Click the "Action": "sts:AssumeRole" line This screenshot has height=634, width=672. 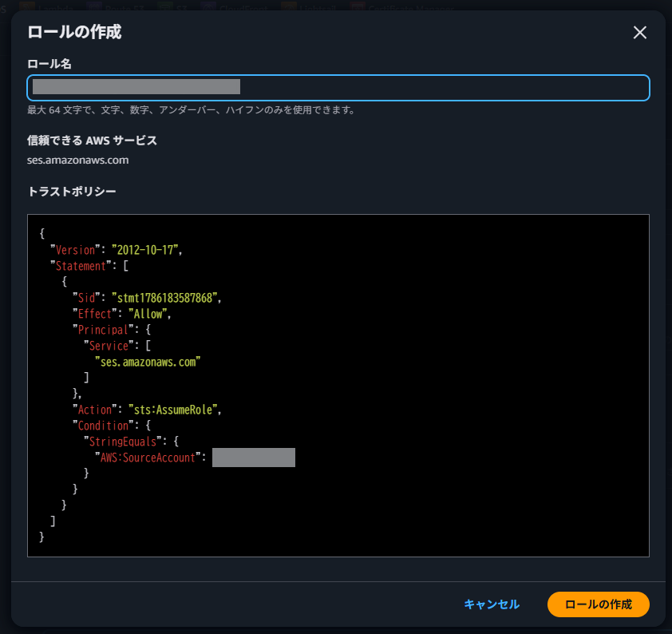click(147, 410)
